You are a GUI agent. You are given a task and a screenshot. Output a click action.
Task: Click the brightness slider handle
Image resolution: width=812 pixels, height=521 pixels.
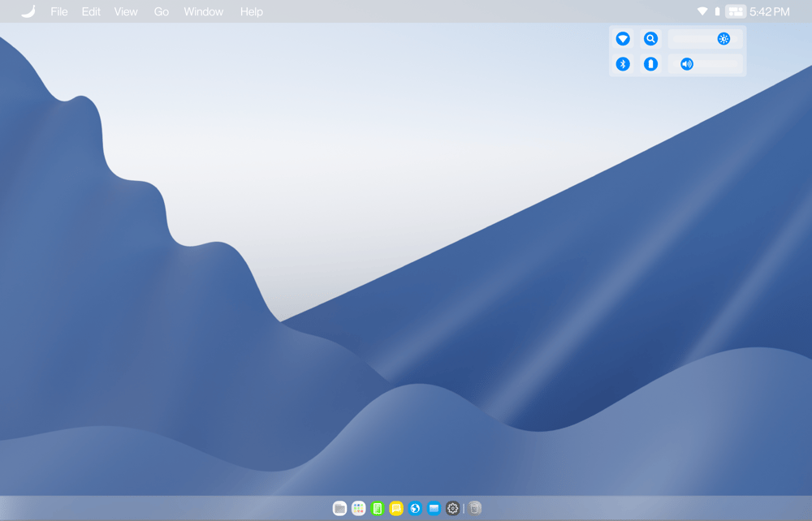click(x=724, y=39)
